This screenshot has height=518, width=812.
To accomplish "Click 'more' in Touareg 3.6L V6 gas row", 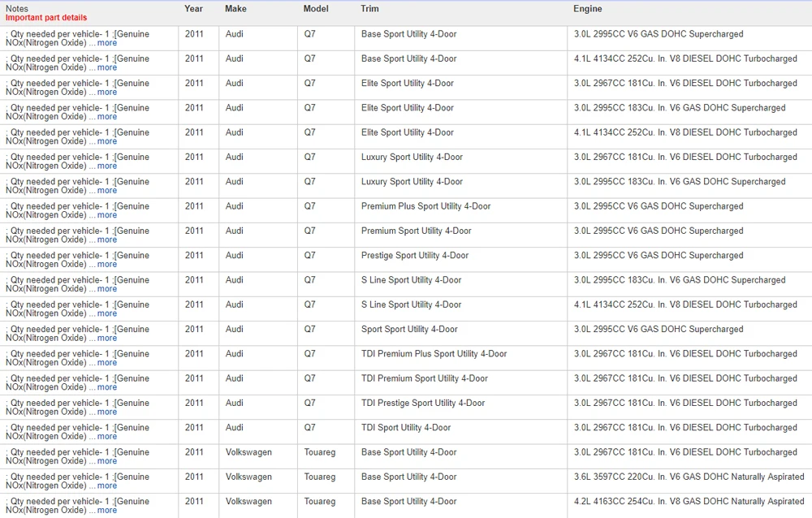I will (x=106, y=486).
